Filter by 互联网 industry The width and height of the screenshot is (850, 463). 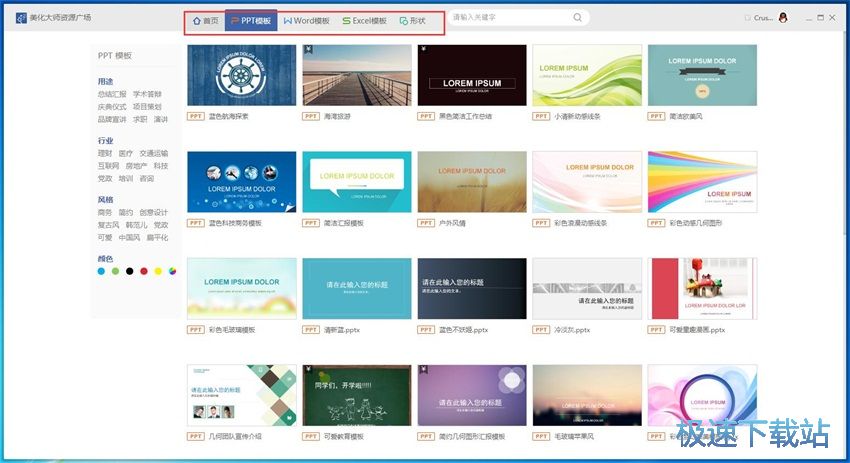tap(108, 166)
